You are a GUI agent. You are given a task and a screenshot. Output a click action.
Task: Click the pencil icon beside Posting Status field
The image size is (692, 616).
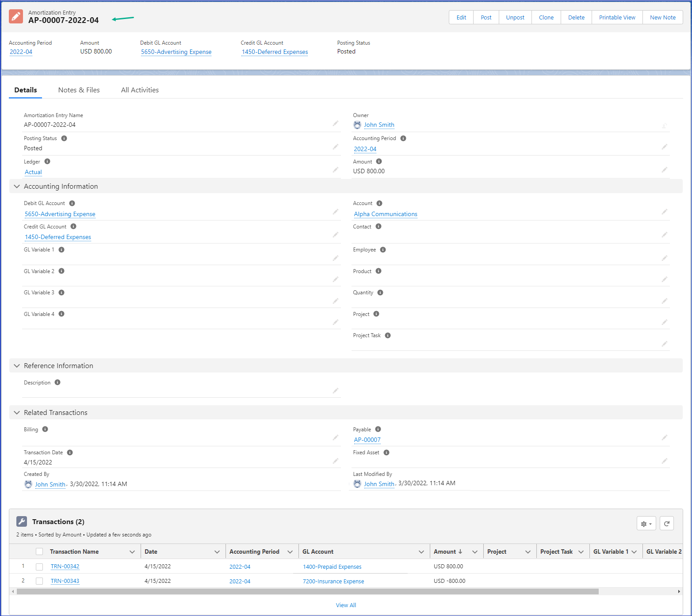coord(336,147)
